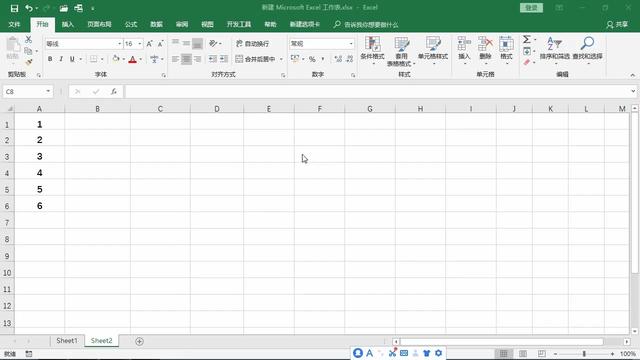The height and width of the screenshot is (360, 640).
Task: Share the workbook (共享)
Action: [617, 25]
